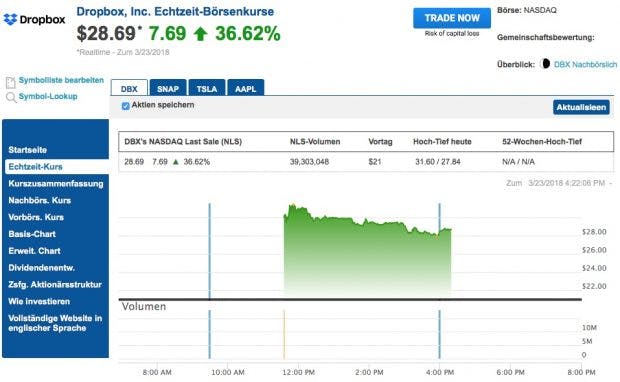Image resolution: width=620 pixels, height=382 pixels.
Task: Click the black icon beside DBX Nachbörslich
Action: [x=545, y=63]
